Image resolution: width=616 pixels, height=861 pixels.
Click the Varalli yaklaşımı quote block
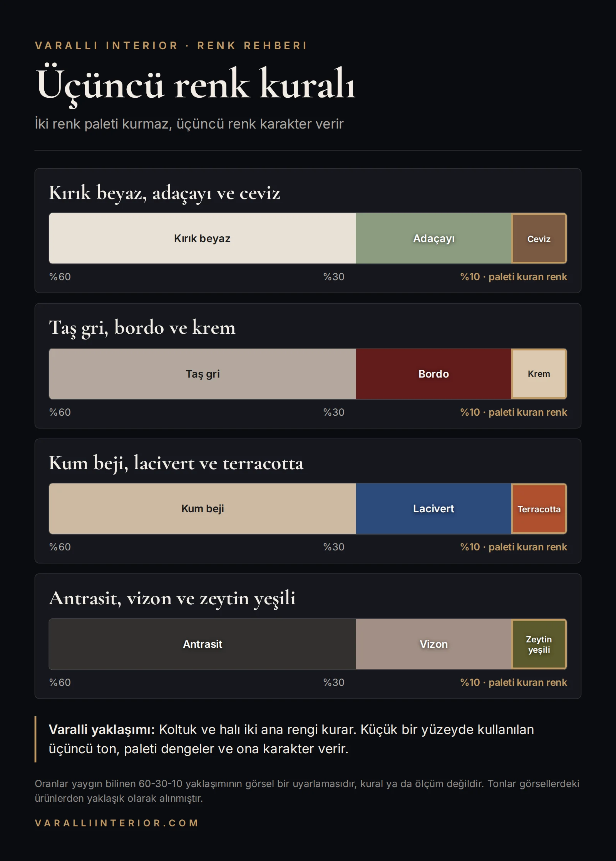[308, 739]
